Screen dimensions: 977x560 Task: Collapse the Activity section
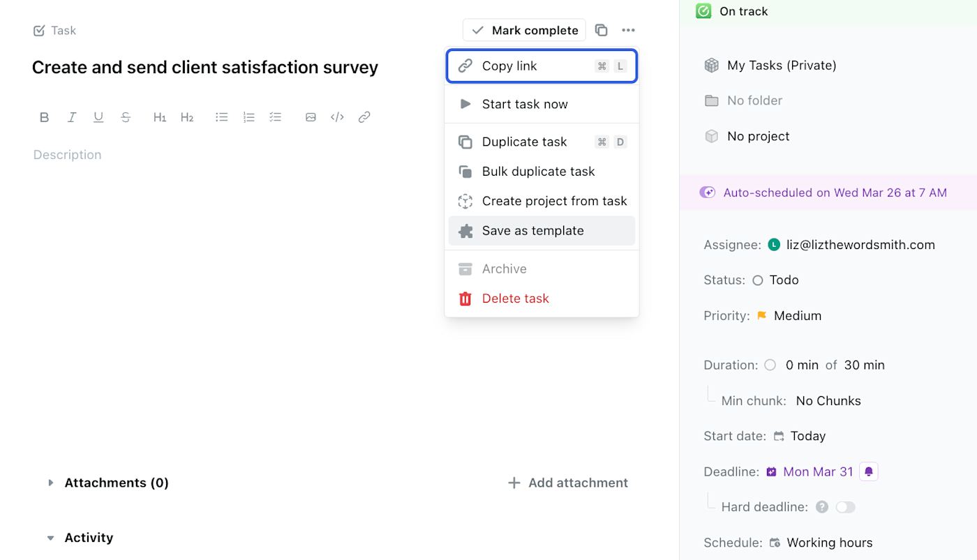50,538
